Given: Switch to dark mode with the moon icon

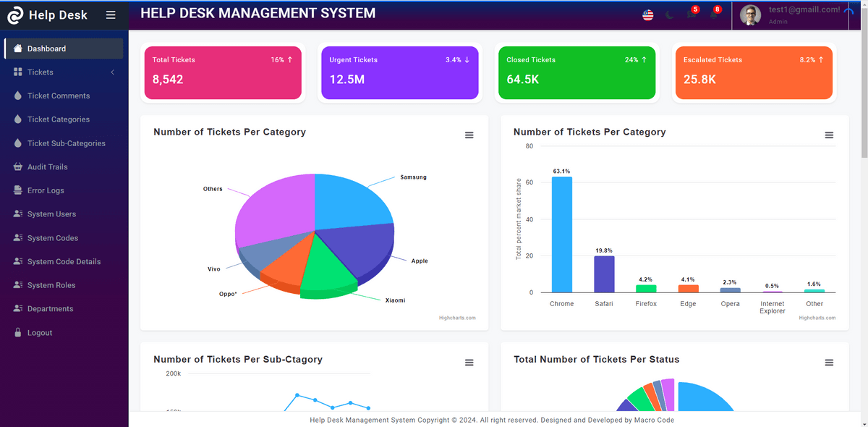Looking at the screenshot, I should point(670,15).
